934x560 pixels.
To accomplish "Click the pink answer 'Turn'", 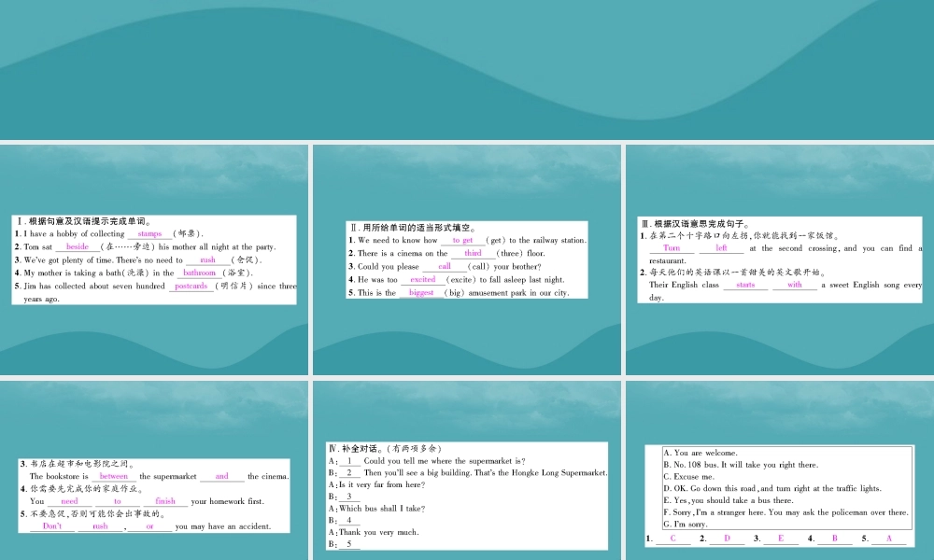I will pos(672,247).
